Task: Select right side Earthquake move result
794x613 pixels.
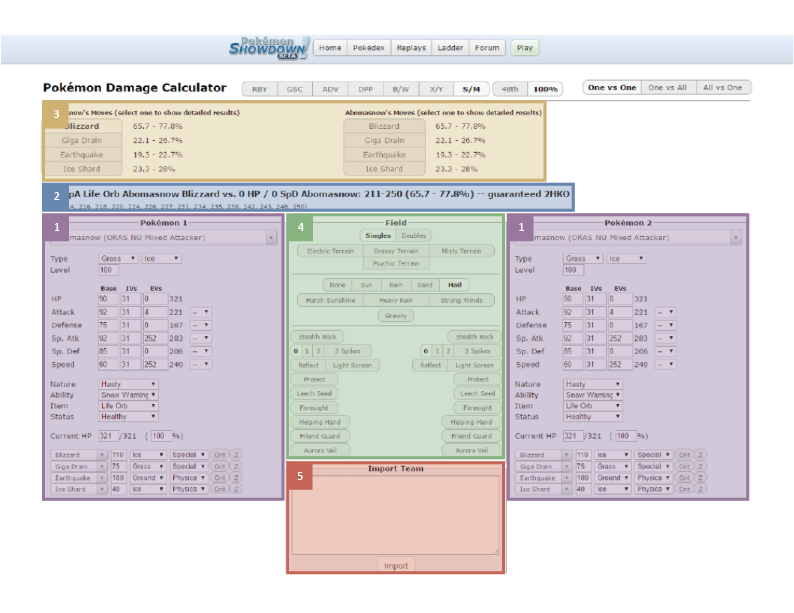Action: (384, 154)
